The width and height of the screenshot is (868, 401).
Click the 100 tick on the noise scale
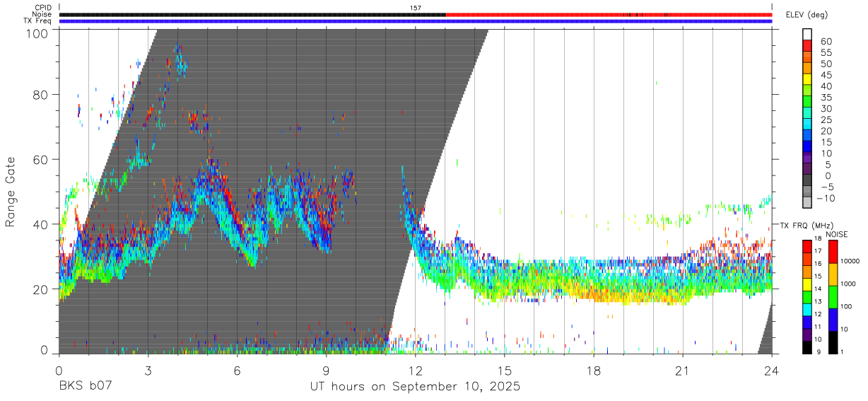point(847,306)
